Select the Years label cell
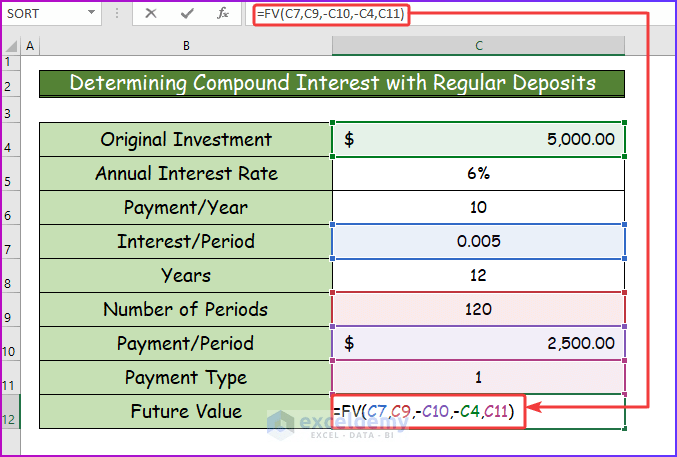The height and width of the screenshot is (457, 677). pos(186,276)
